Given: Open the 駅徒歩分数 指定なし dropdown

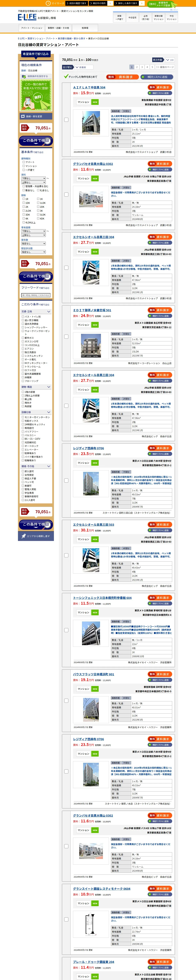Looking at the screenshot, I should click(33, 252).
